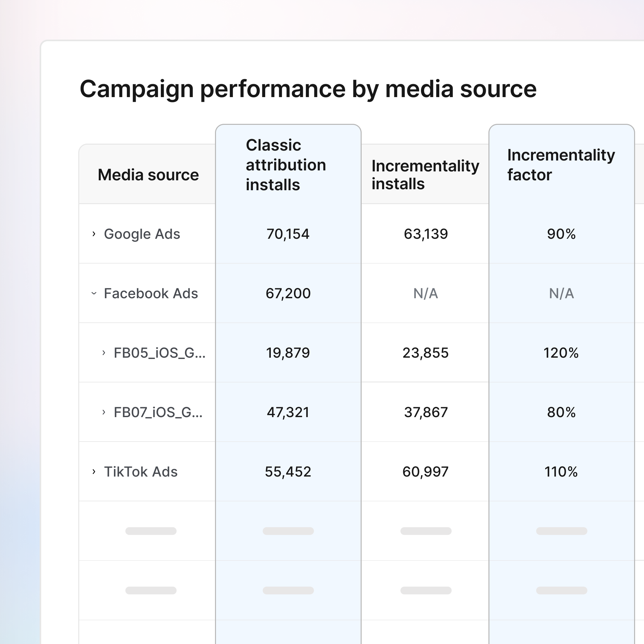This screenshot has width=644, height=644.
Task: Expand the TikTok Ads row
Action: pos(94,472)
